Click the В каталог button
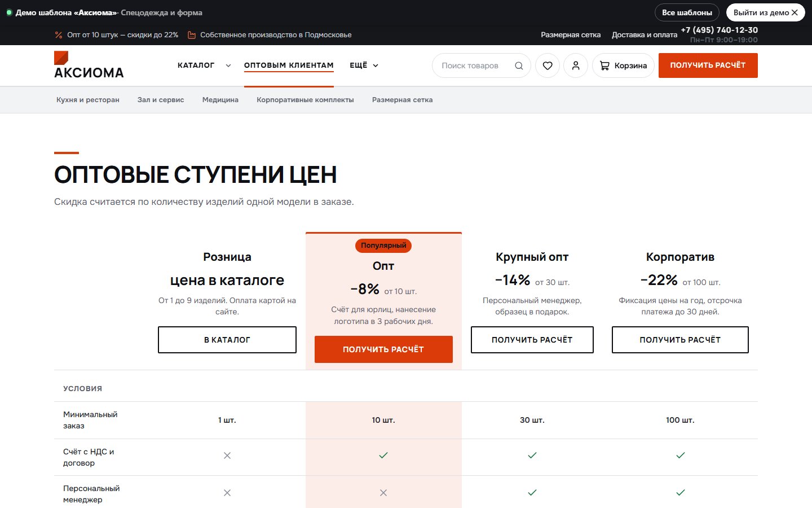This screenshot has height=508, width=812. point(227,340)
